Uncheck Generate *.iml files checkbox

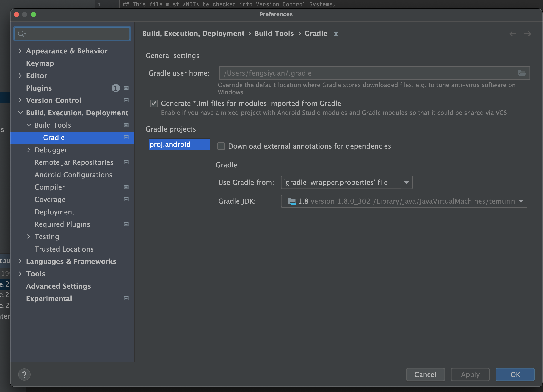click(x=154, y=103)
